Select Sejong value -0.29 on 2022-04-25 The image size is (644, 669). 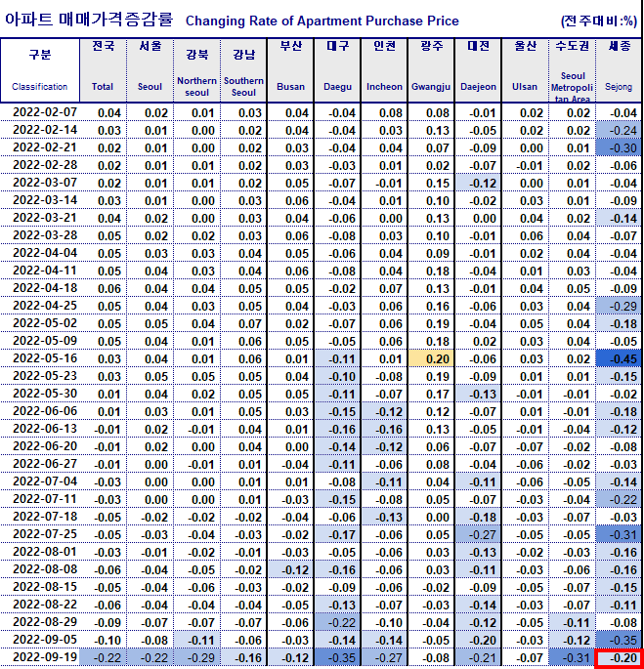click(619, 306)
